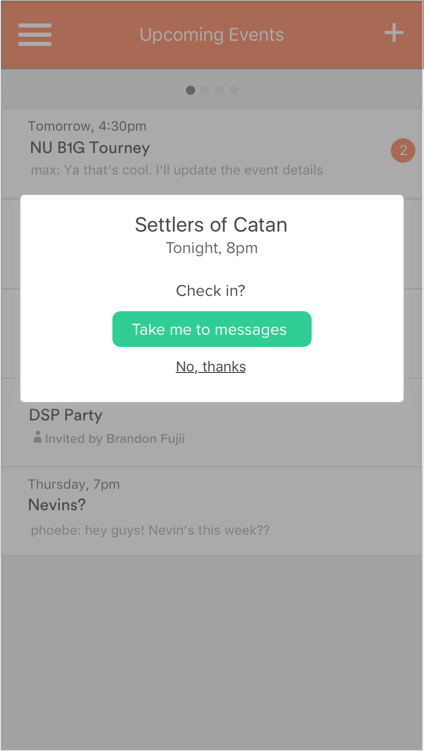
Task: Tap the Upcoming Events header title
Action: coord(212,35)
